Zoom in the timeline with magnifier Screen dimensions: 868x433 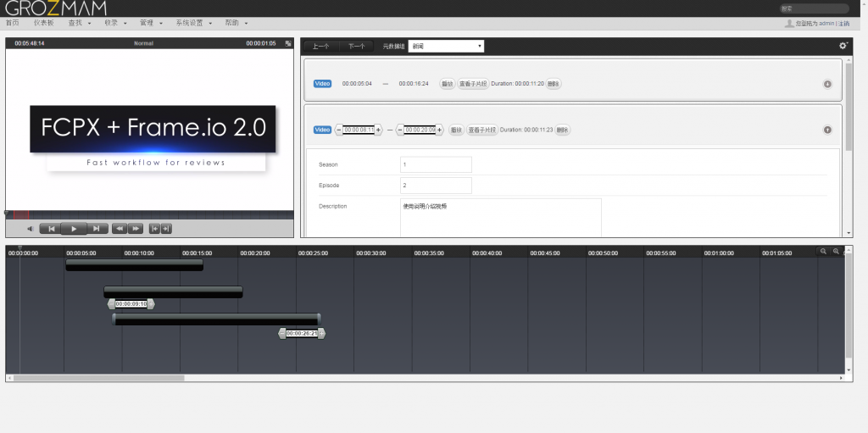[836, 252]
